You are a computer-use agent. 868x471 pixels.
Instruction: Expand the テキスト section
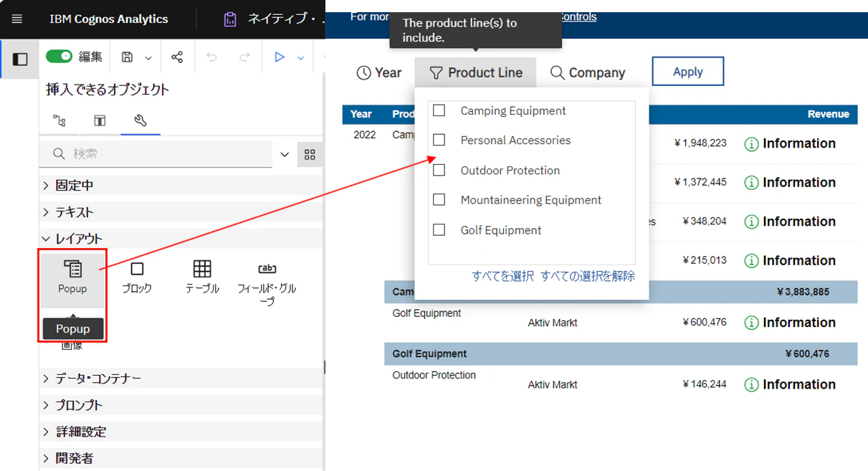tap(181, 212)
